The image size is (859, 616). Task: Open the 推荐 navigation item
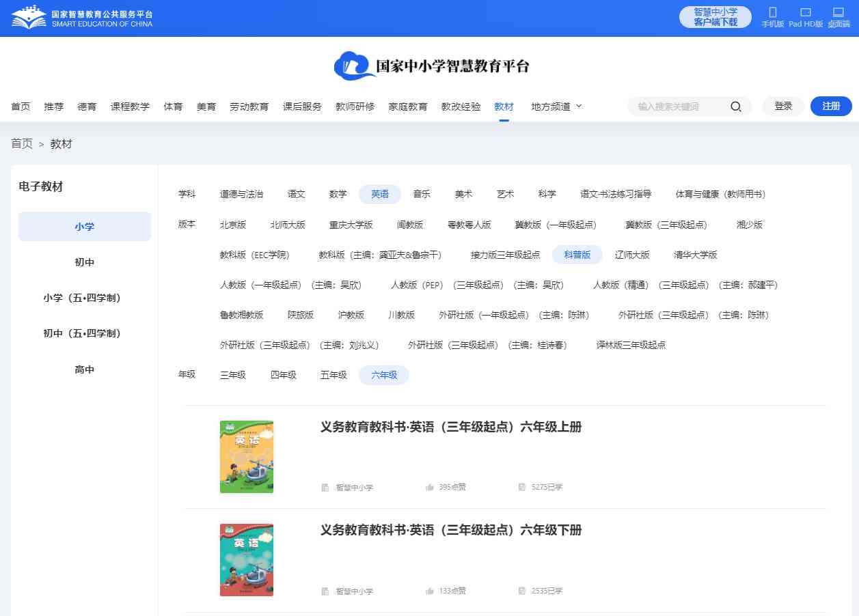coord(54,107)
